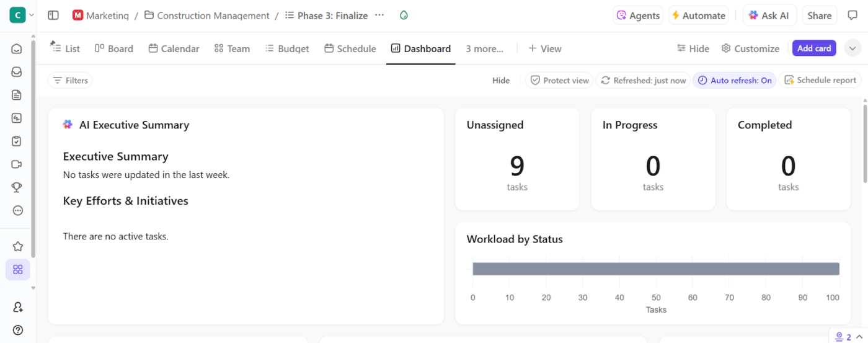This screenshot has height=343, width=868.
Task: Switch to the Calendar tab
Action: coord(174,48)
